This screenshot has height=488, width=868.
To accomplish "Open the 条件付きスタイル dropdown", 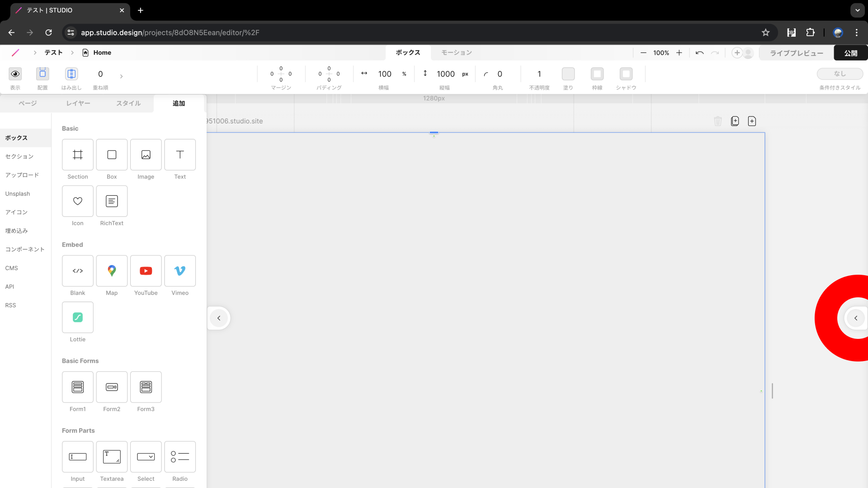I will 840,74.
